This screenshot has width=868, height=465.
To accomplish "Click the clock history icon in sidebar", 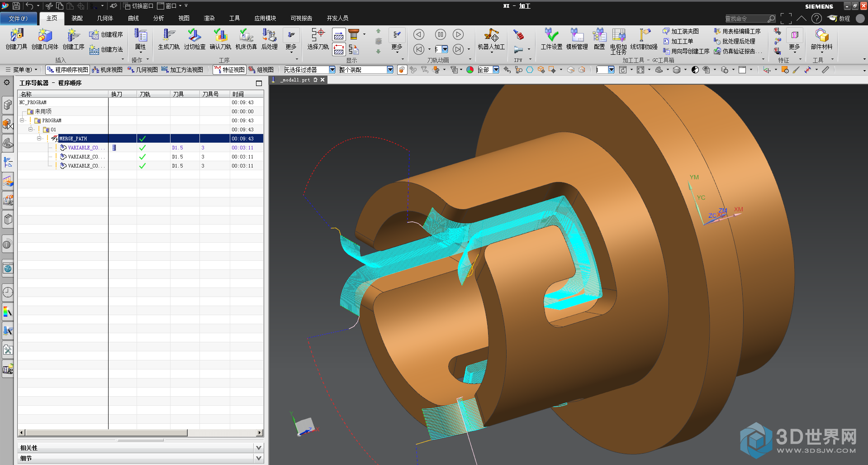I will 8,292.
